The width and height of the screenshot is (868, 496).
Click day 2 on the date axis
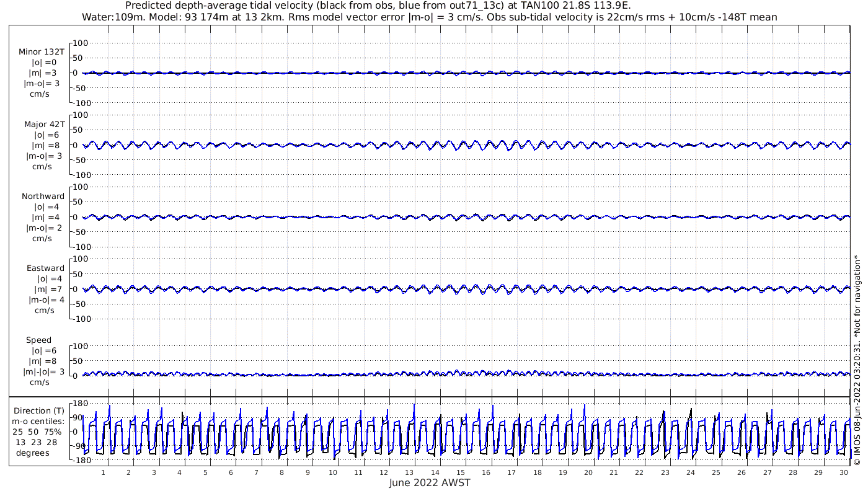click(128, 472)
